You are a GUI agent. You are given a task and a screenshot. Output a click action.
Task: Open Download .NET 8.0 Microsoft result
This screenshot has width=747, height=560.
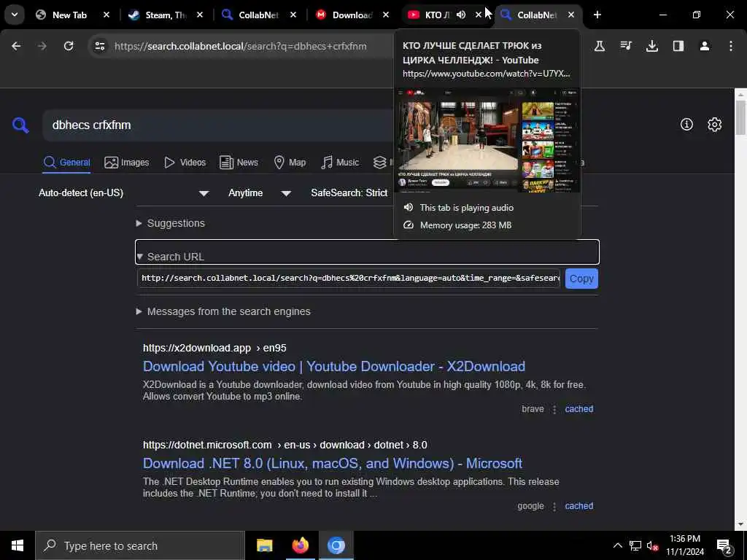pyautogui.click(x=333, y=463)
